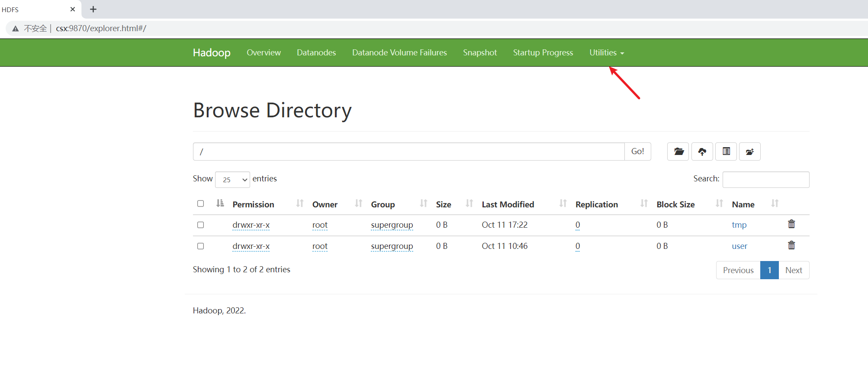Click the Hadoop brand link

(212, 52)
